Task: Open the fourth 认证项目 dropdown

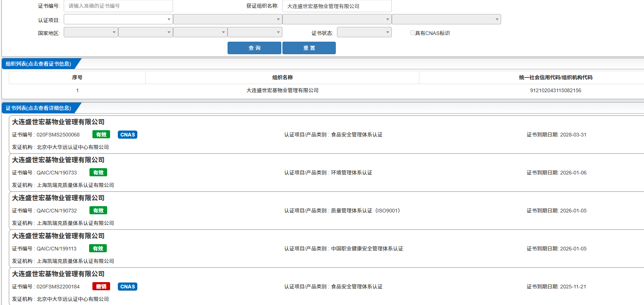Action: click(446, 19)
